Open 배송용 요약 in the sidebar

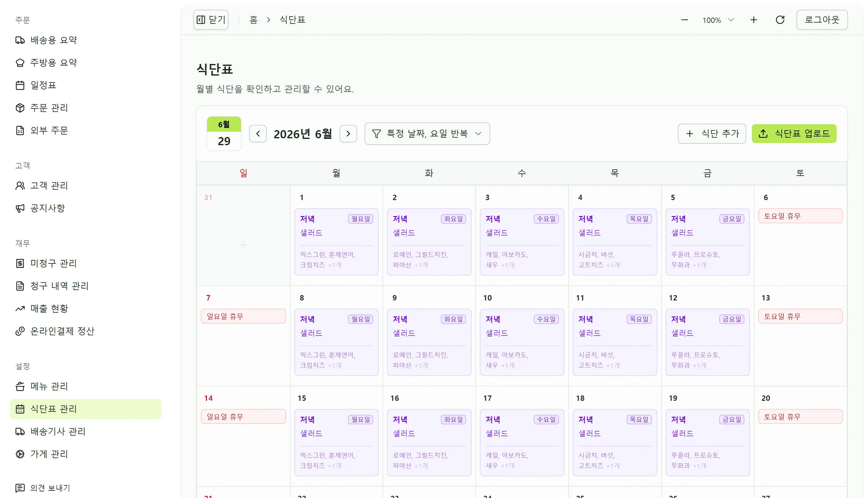(x=86, y=40)
